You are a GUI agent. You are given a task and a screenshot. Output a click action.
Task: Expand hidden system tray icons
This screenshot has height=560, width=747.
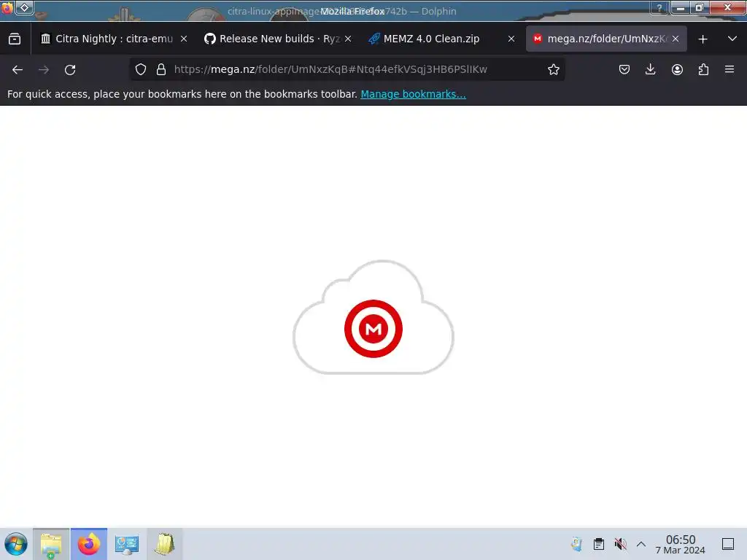641,544
